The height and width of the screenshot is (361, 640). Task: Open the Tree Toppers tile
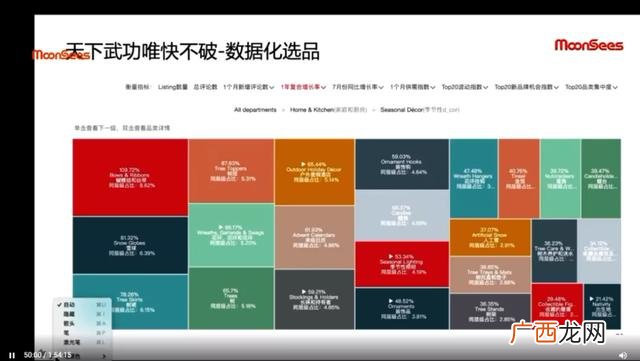[x=231, y=171]
